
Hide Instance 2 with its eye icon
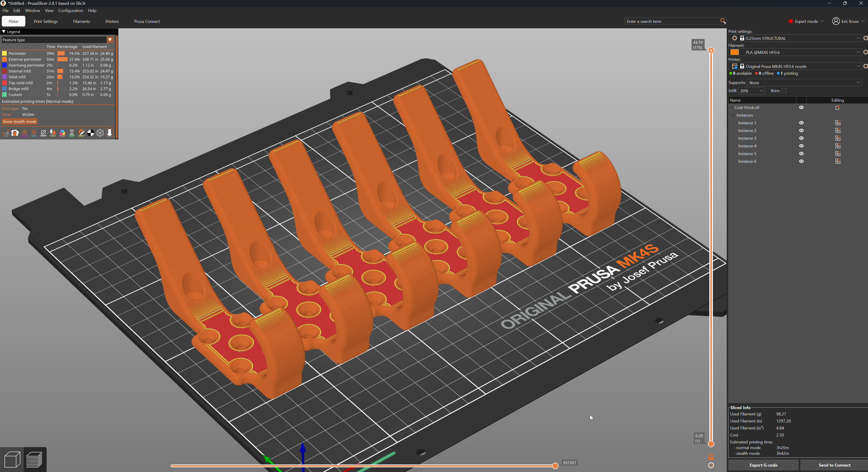point(801,130)
